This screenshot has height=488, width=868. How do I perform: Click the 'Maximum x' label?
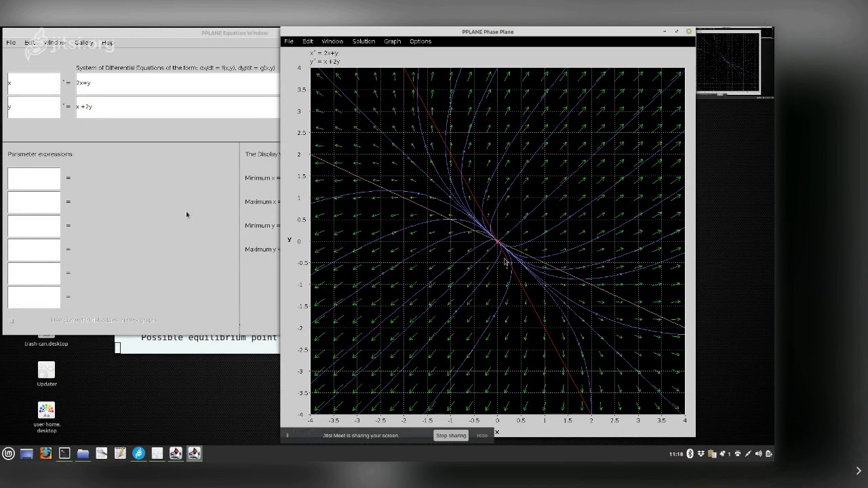pyautogui.click(x=261, y=201)
